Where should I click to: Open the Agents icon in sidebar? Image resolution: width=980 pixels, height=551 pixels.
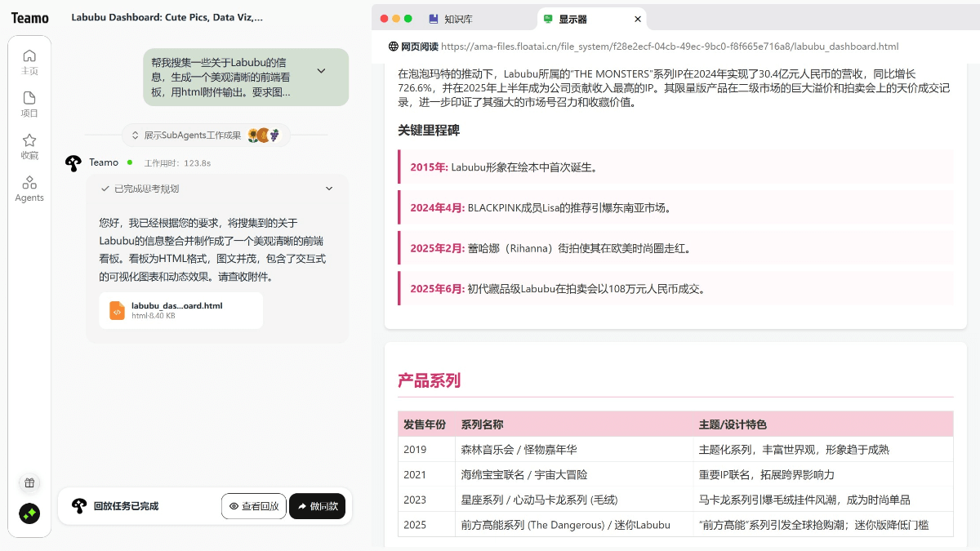29,183
